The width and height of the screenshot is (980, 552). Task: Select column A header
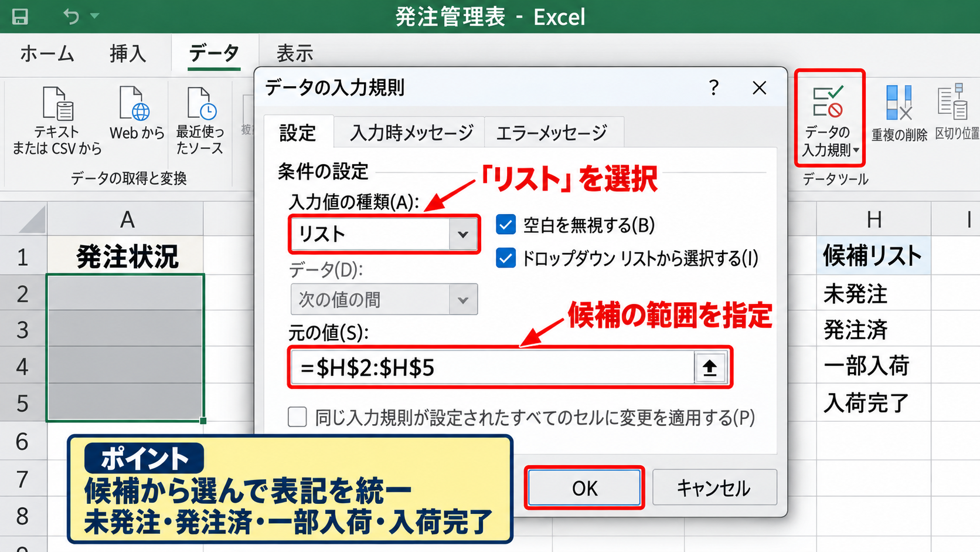(125, 219)
